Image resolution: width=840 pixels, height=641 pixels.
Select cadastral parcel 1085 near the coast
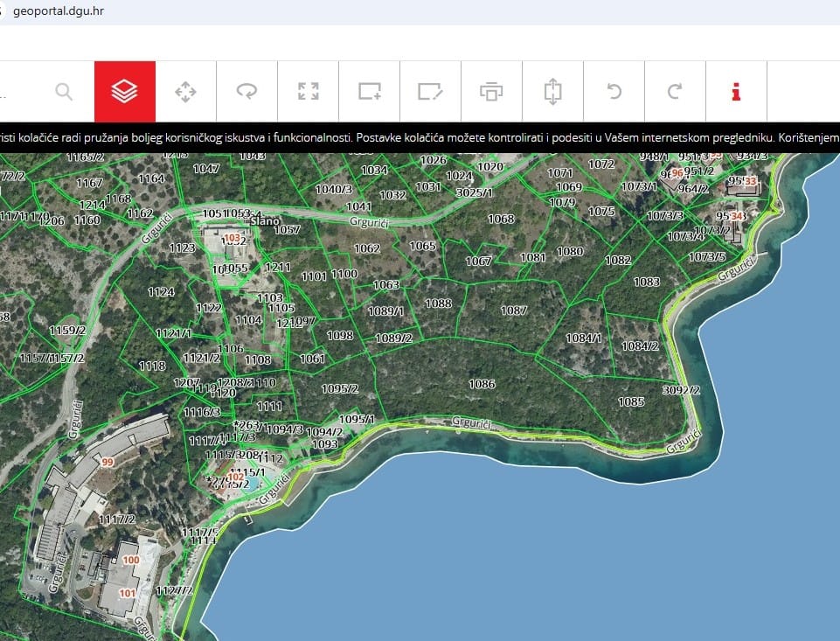(631, 402)
